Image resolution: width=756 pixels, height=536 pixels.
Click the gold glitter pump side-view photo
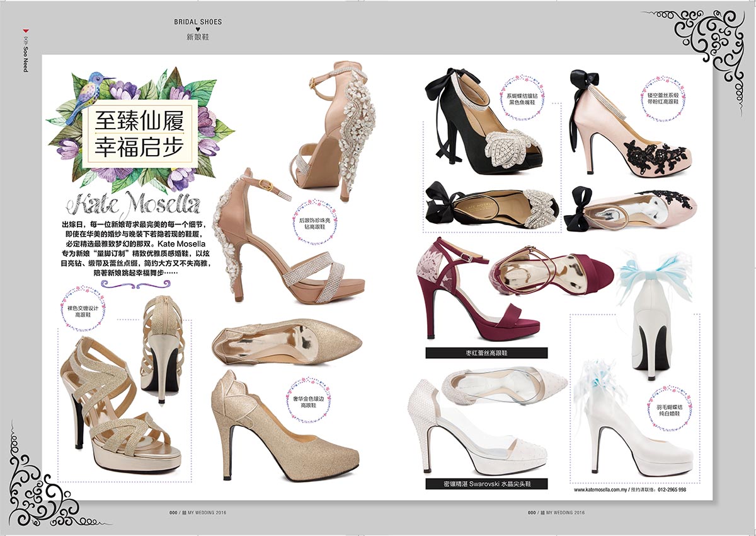pyautogui.click(x=285, y=427)
